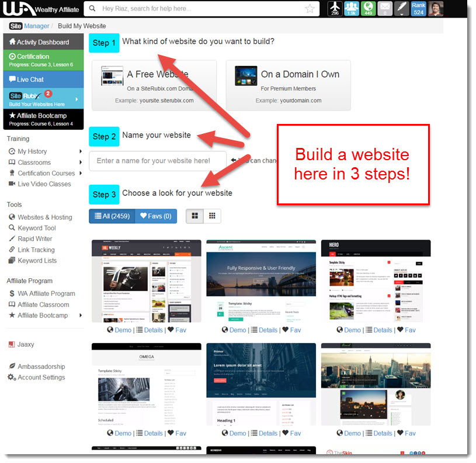Choose A Free Website option
Image resolution: width=476 pixels, height=463 pixels.
coord(154,85)
